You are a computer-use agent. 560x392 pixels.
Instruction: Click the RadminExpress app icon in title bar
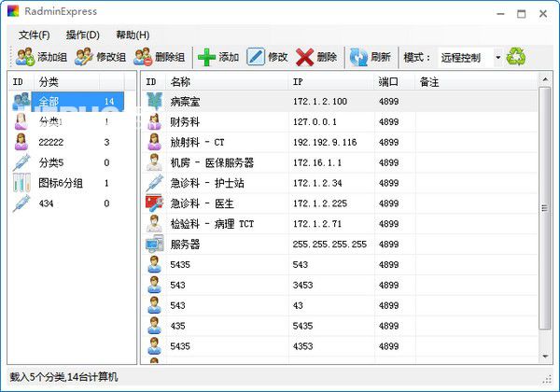coord(13,11)
